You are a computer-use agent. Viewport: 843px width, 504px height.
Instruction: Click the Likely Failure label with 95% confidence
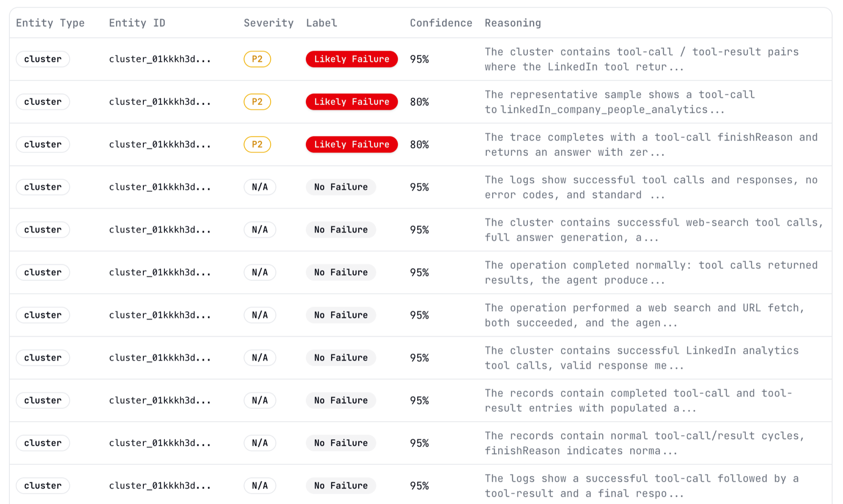351,59
